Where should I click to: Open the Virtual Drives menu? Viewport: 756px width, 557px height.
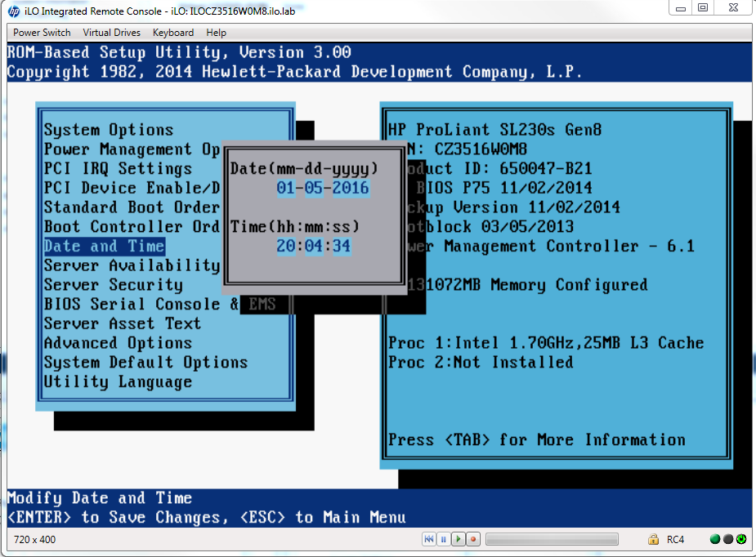(x=111, y=33)
